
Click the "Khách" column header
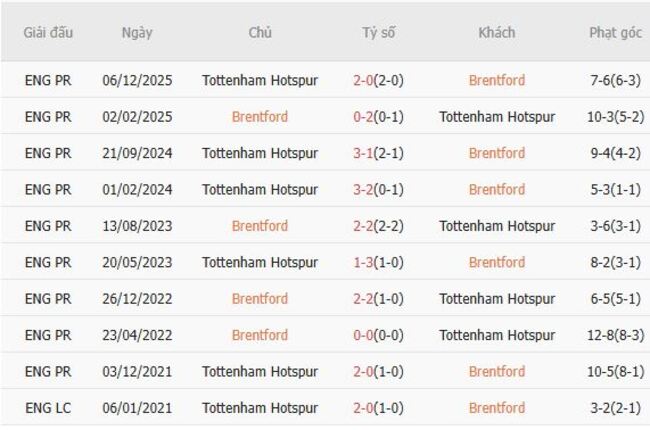(x=496, y=33)
